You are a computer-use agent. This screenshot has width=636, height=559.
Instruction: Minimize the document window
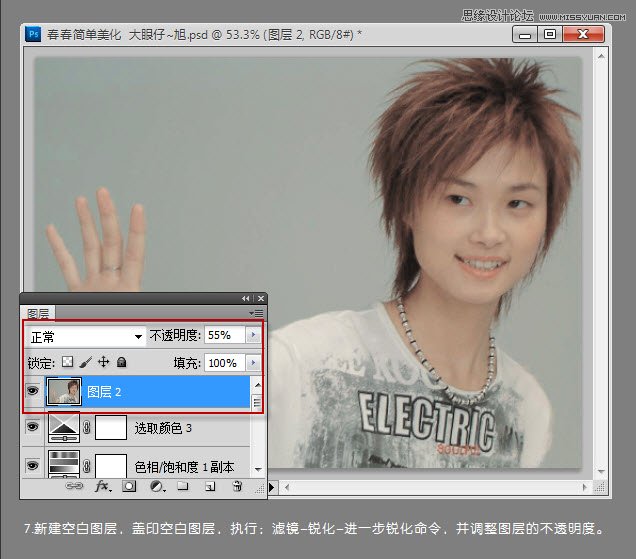[x=525, y=34]
